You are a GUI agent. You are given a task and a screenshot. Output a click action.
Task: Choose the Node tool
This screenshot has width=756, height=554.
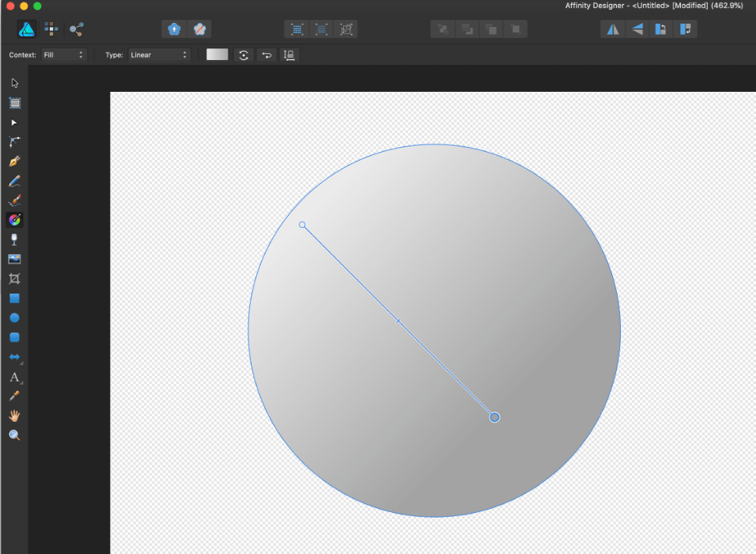[x=14, y=123]
